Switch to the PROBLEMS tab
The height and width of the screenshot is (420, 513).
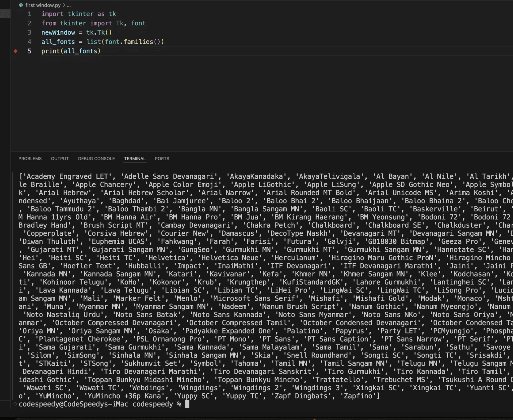(30, 159)
